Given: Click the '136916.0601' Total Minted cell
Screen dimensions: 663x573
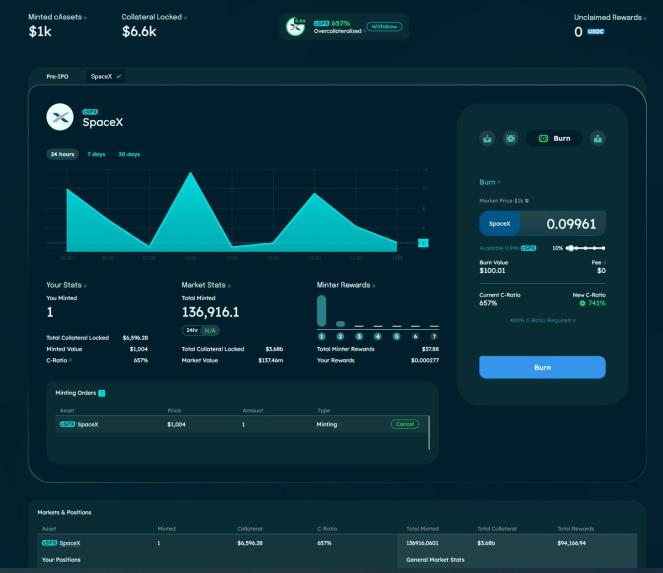Looking at the screenshot, I should pyautogui.click(x=422, y=543).
